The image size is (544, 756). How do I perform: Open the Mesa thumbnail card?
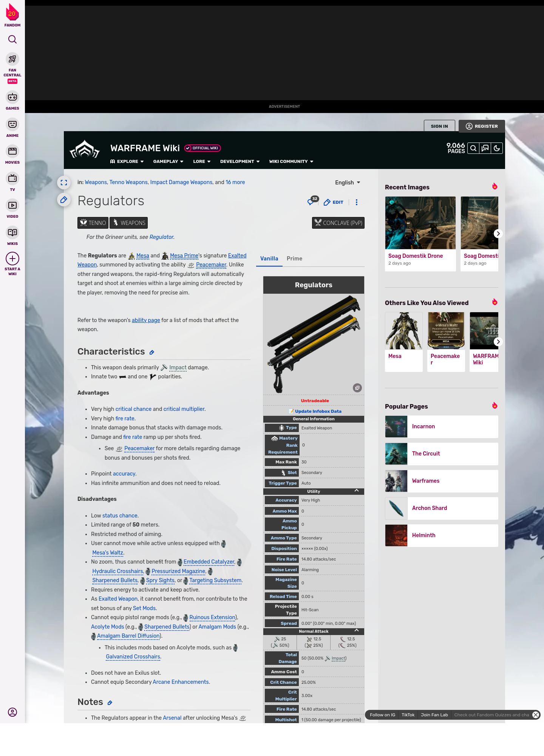(x=404, y=342)
